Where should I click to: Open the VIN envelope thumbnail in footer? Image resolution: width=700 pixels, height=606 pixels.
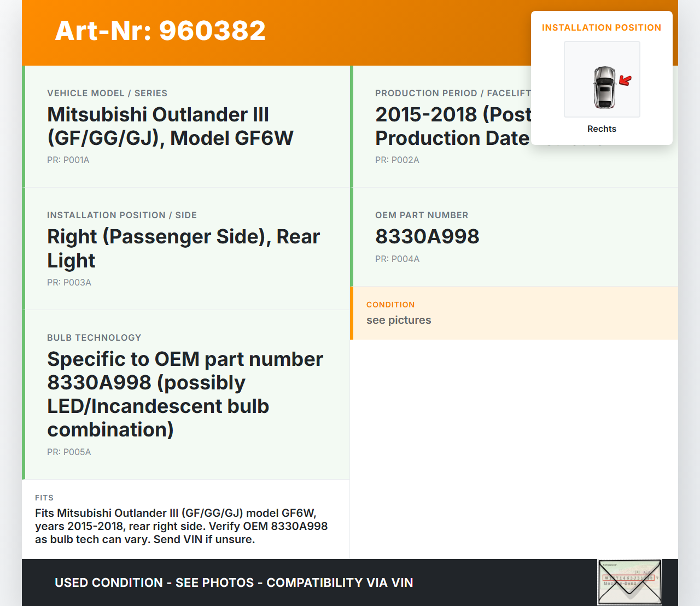(x=629, y=582)
